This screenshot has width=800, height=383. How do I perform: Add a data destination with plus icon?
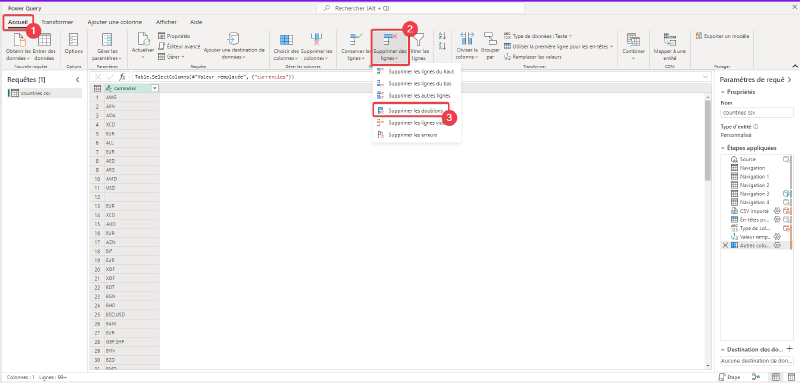point(789,349)
